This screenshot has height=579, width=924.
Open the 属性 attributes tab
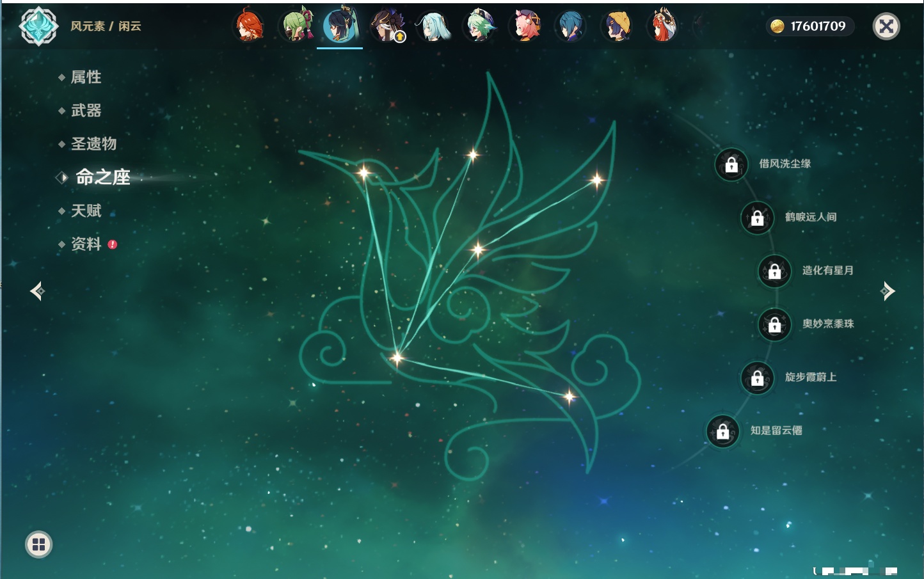pyautogui.click(x=86, y=77)
